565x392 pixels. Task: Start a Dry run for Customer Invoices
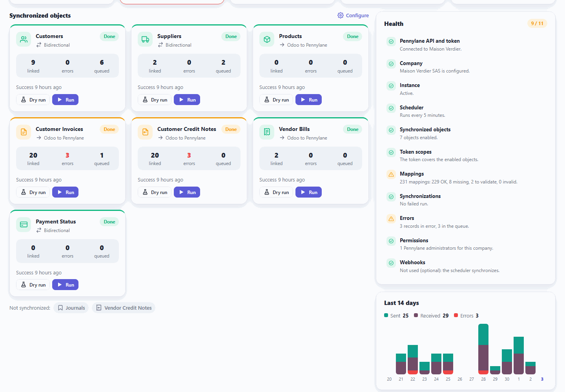(33, 192)
